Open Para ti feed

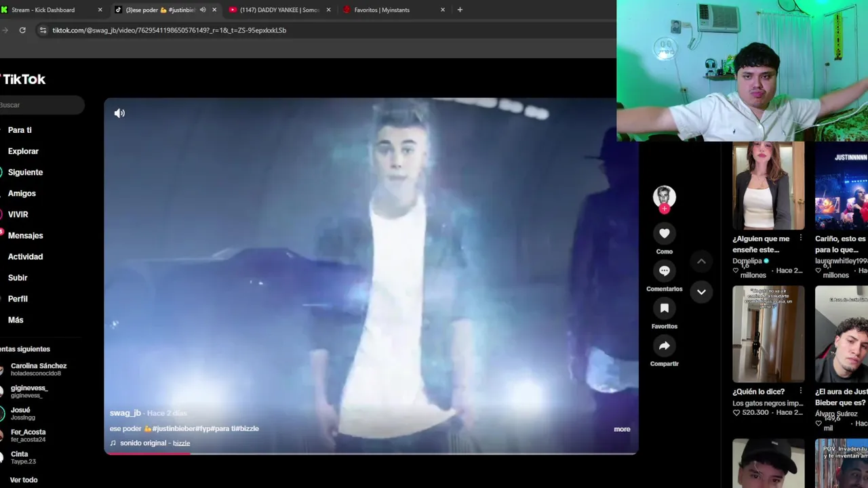pos(20,130)
